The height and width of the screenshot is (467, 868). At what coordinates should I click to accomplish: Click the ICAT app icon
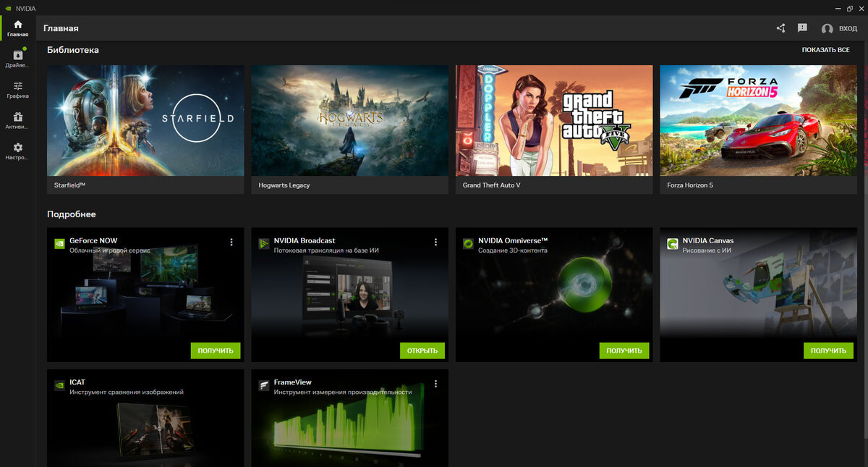tap(60, 386)
